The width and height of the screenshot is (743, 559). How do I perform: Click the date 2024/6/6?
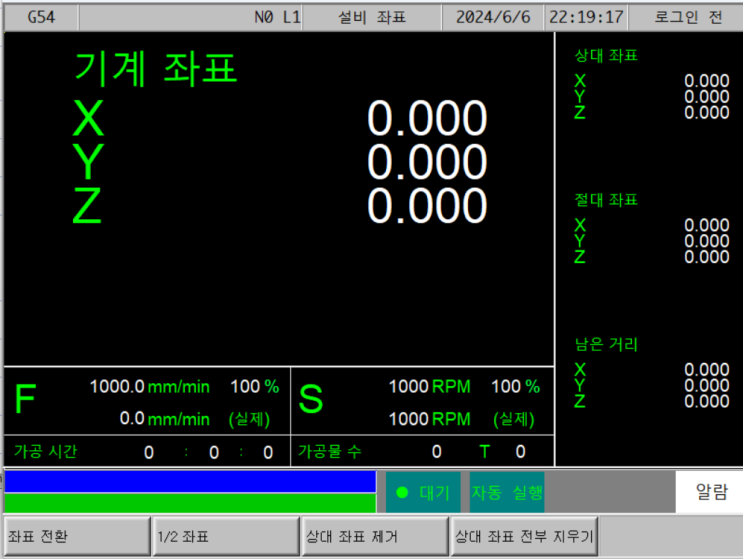coord(493,18)
